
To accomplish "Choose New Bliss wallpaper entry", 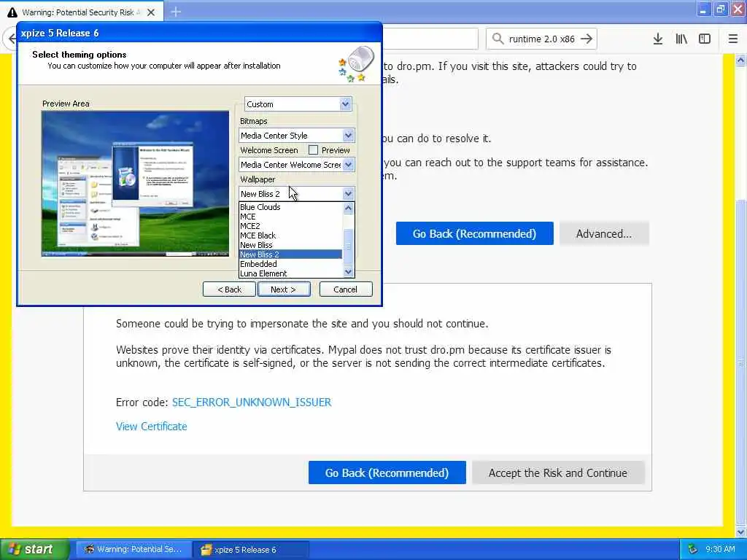I will [290, 245].
